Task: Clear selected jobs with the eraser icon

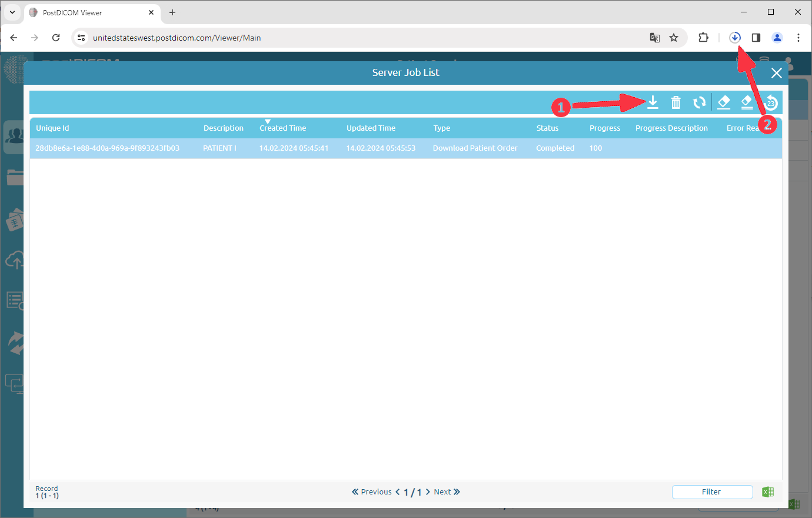Action: point(723,102)
